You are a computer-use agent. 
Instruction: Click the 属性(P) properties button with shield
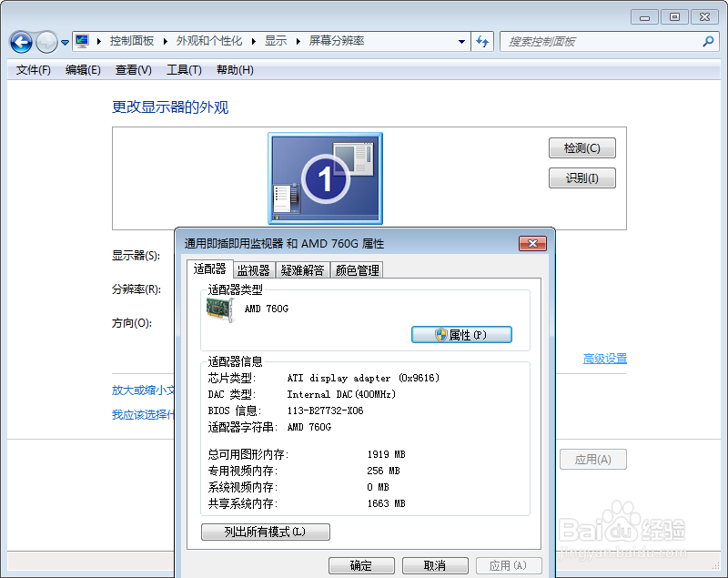coord(461,335)
